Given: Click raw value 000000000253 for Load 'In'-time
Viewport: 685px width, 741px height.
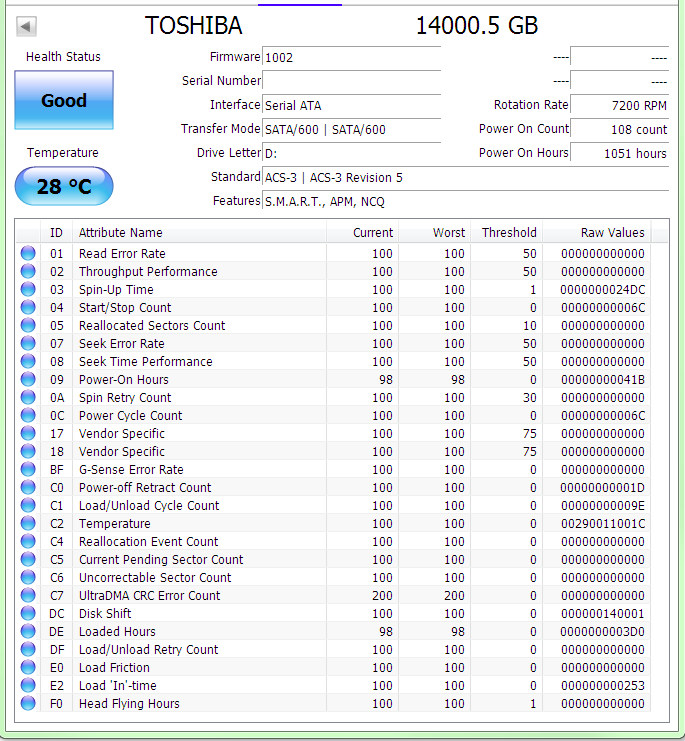Looking at the screenshot, I should coord(602,686).
